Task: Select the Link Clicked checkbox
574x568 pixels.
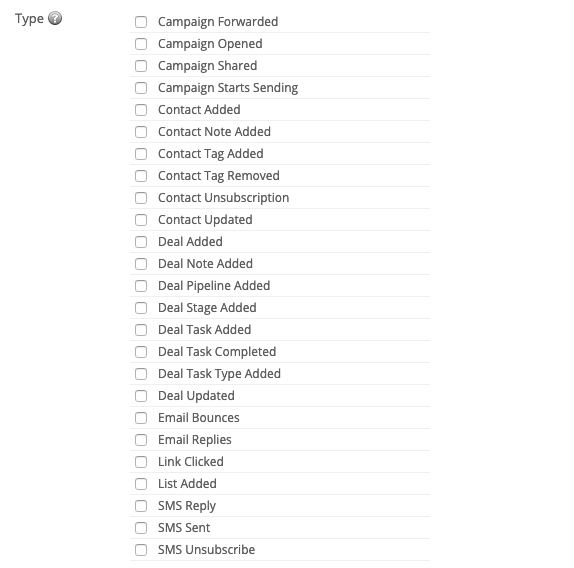Action: coord(141,462)
